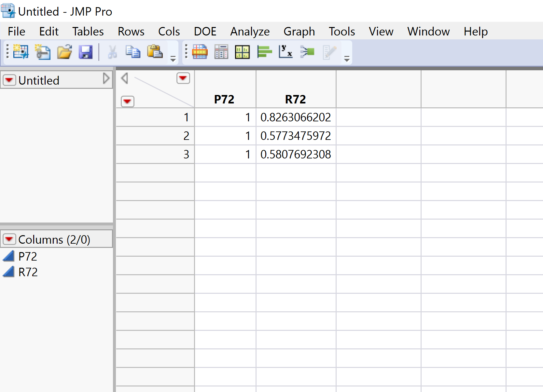Click the new script/journal toolbar icon
The image size is (543, 392).
(42, 52)
